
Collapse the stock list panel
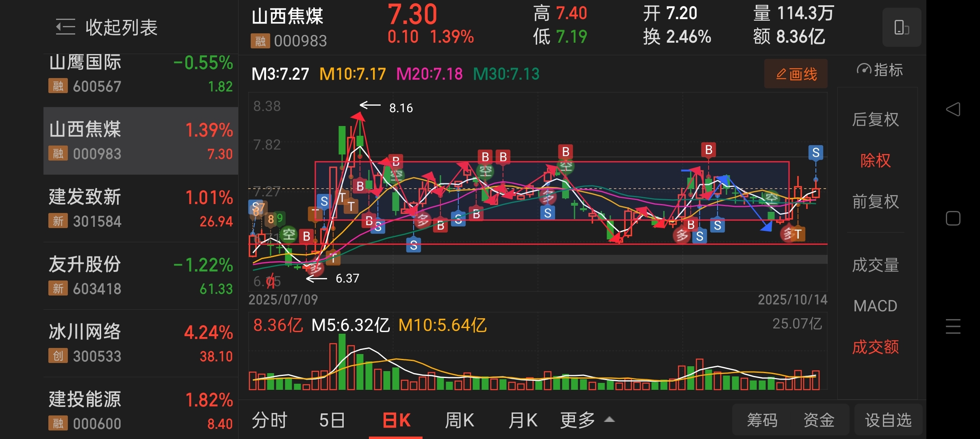point(106,28)
